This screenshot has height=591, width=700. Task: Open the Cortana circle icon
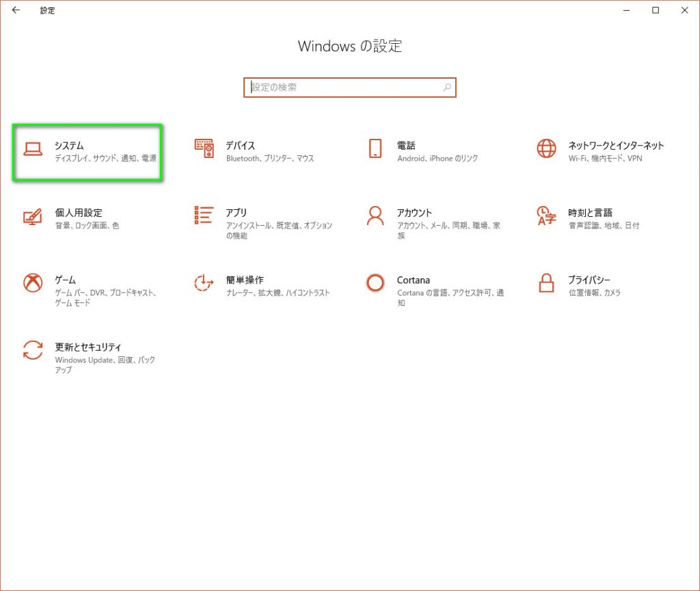click(x=375, y=283)
